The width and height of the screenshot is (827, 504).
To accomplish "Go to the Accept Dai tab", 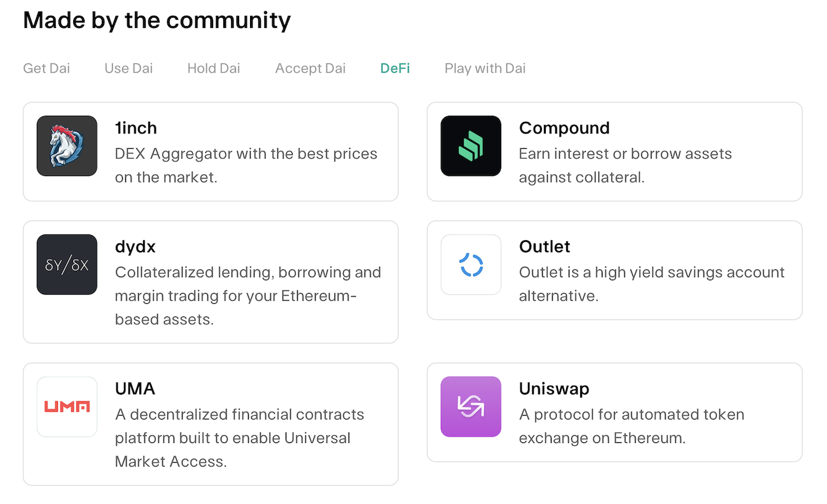I will click(310, 68).
